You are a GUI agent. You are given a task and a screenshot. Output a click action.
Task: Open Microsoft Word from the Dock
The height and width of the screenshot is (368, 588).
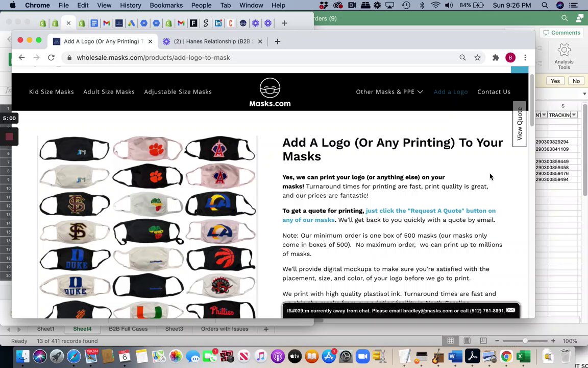click(455, 356)
